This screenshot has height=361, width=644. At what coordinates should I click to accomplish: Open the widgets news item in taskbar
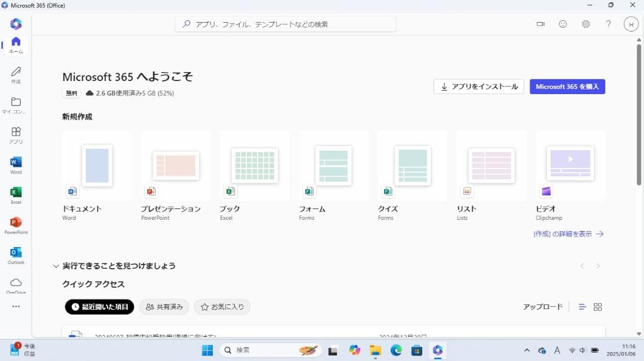pos(23,350)
